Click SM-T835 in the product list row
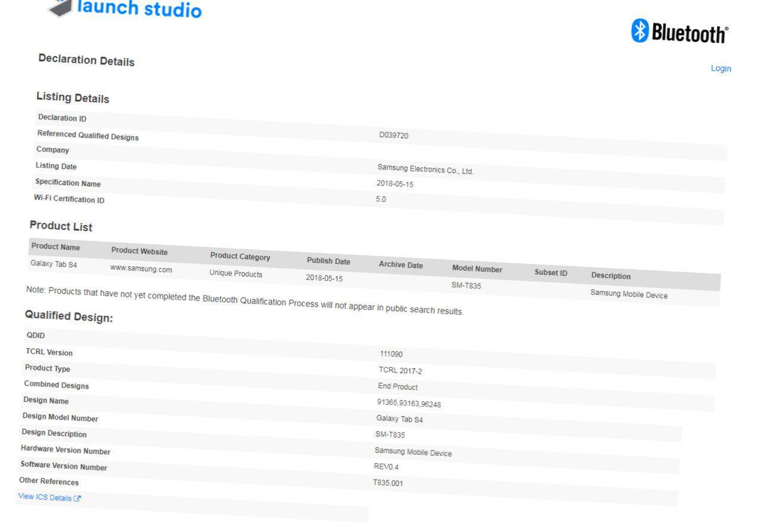 466,286
